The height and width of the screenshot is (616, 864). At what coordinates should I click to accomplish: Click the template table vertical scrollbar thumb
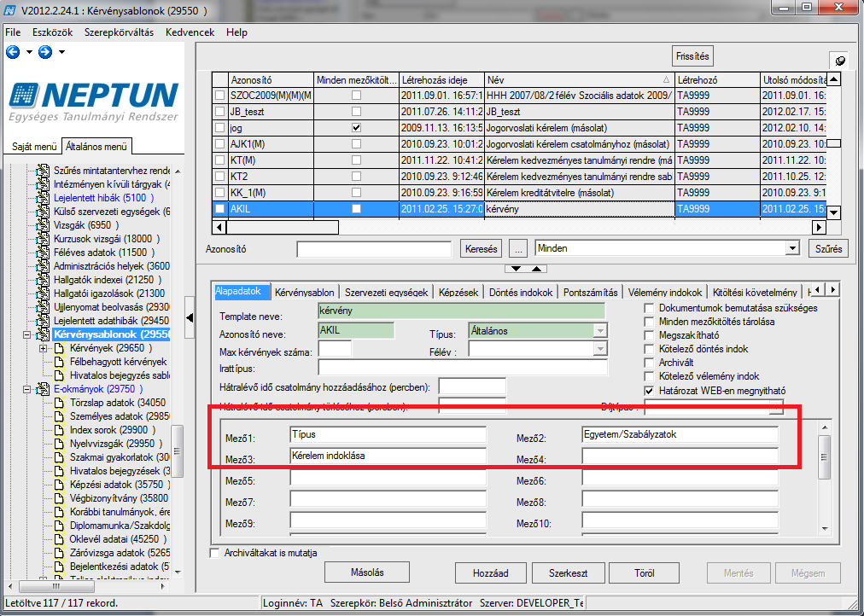pos(834,143)
